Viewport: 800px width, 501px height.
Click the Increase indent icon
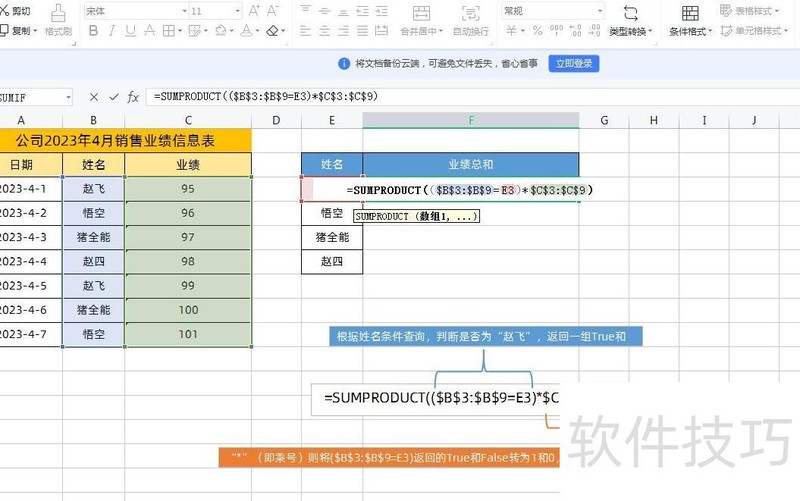[382, 10]
